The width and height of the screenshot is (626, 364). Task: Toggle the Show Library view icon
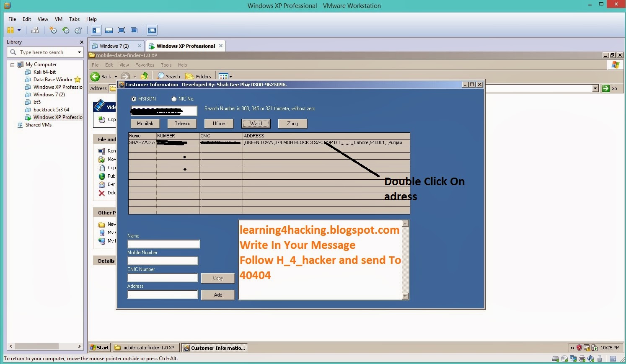tap(96, 30)
